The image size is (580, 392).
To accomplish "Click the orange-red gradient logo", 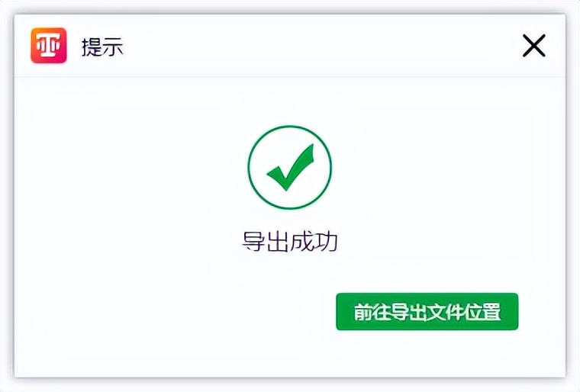I will click(x=49, y=46).
